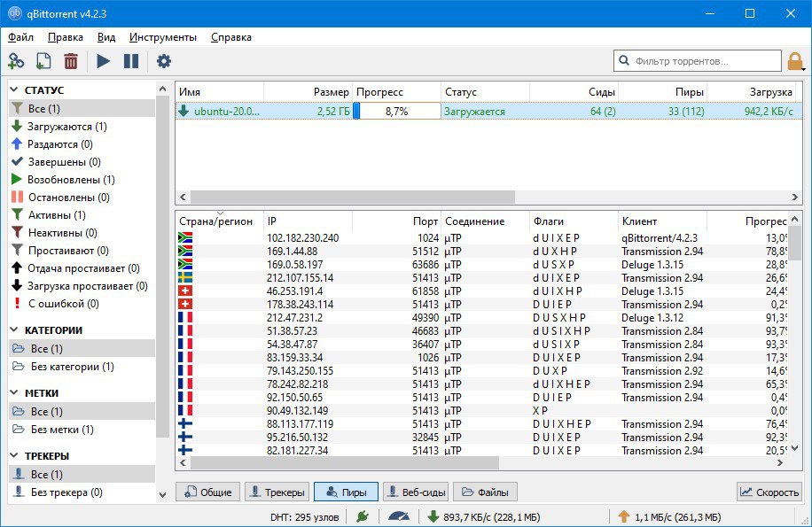Collapse the СТАТУС section
Screen dimensions: 812x527
click(14, 90)
